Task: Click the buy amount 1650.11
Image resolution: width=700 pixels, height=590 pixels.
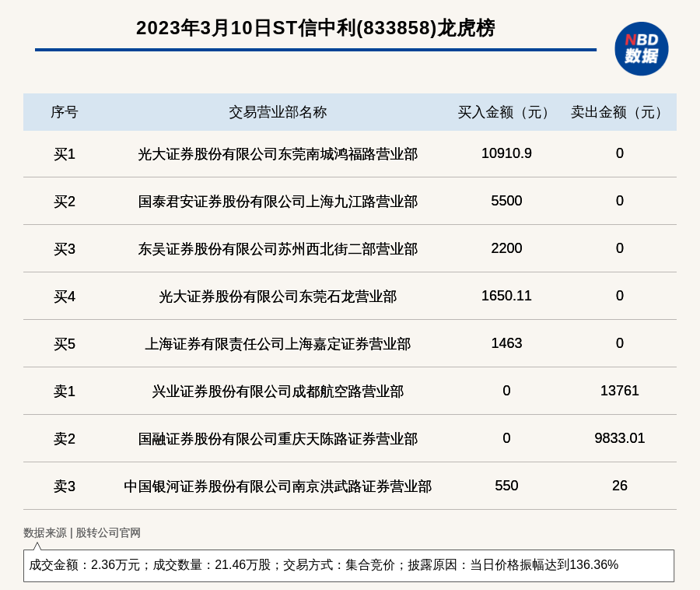Action: pyautogui.click(x=506, y=296)
